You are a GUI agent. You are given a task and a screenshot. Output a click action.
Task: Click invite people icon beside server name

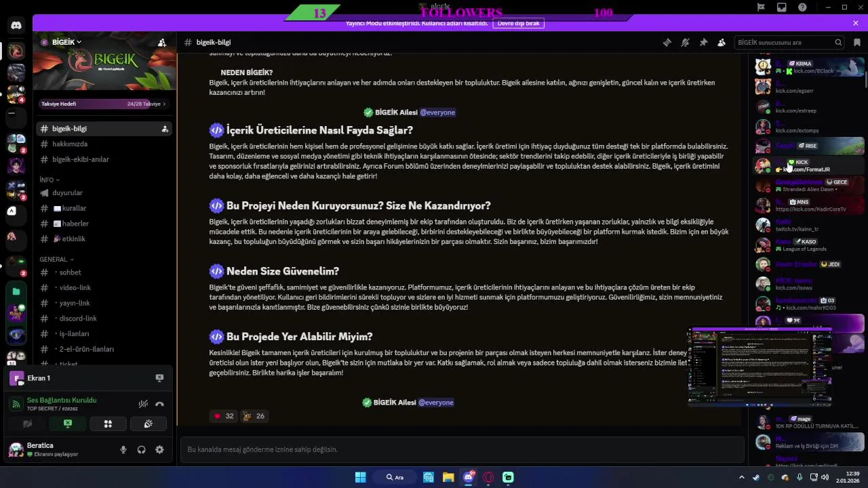162,42
